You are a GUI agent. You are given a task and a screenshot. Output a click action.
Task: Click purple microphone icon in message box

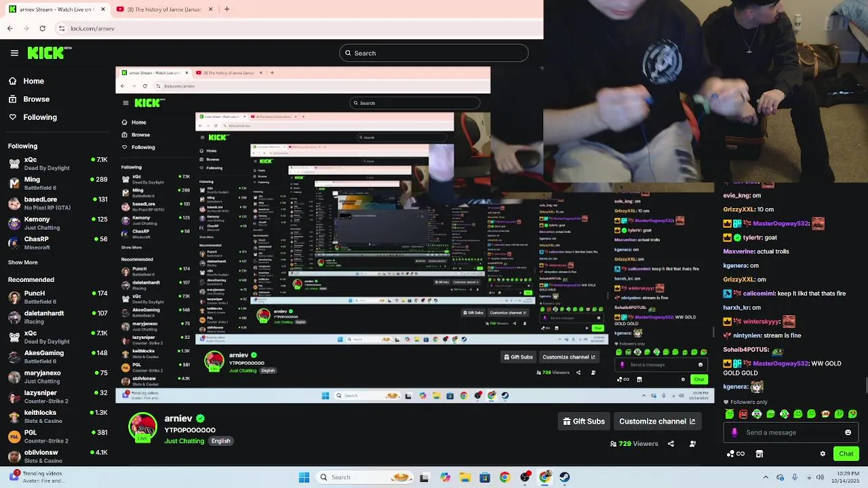click(x=734, y=432)
